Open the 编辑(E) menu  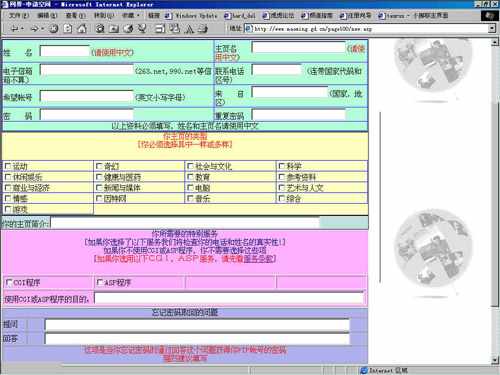tap(47, 15)
